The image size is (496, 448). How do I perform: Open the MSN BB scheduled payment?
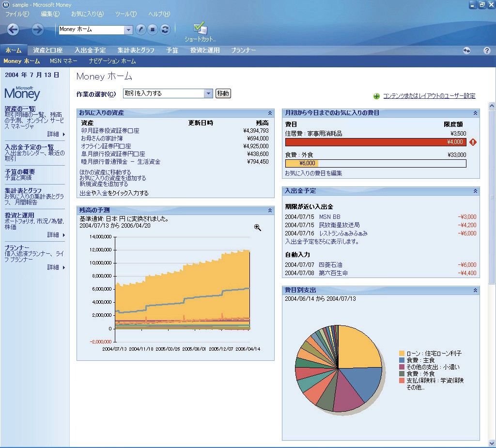[329, 216]
